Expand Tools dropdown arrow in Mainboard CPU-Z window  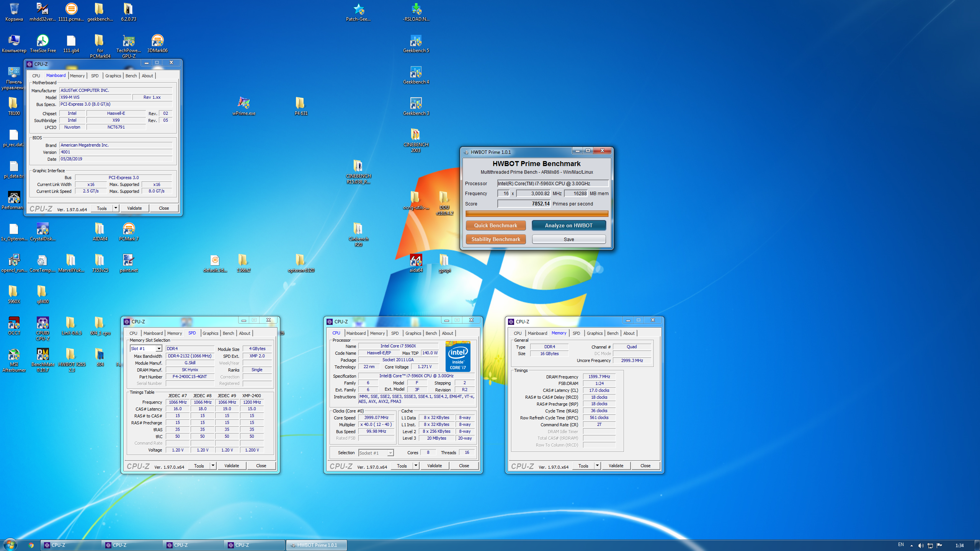tap(116, 208)
